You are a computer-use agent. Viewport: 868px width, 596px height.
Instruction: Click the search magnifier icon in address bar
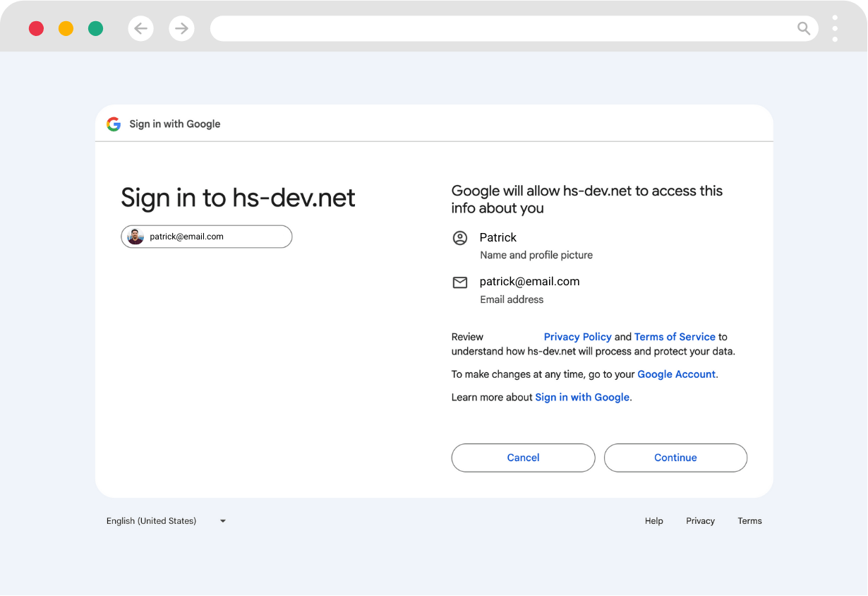pyautogui.click(x=804, y=28)
